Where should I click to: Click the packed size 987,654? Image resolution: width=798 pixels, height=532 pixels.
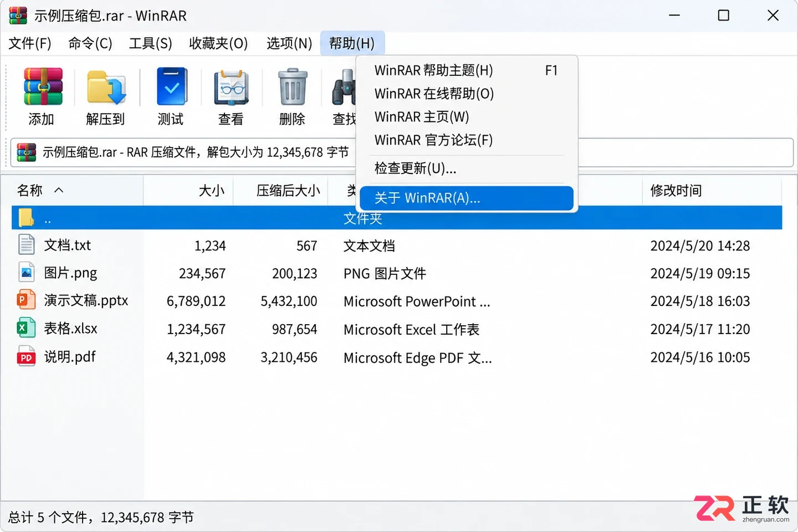[294, 329]
